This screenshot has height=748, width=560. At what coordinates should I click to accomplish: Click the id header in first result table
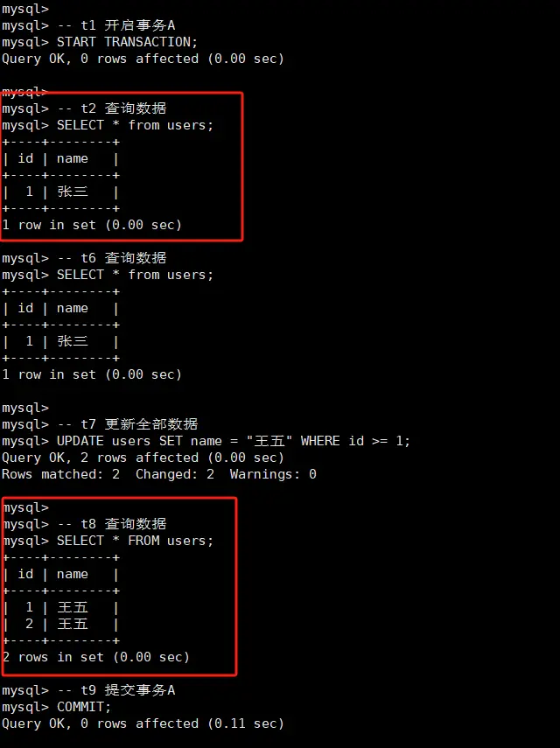coord(25,158)
